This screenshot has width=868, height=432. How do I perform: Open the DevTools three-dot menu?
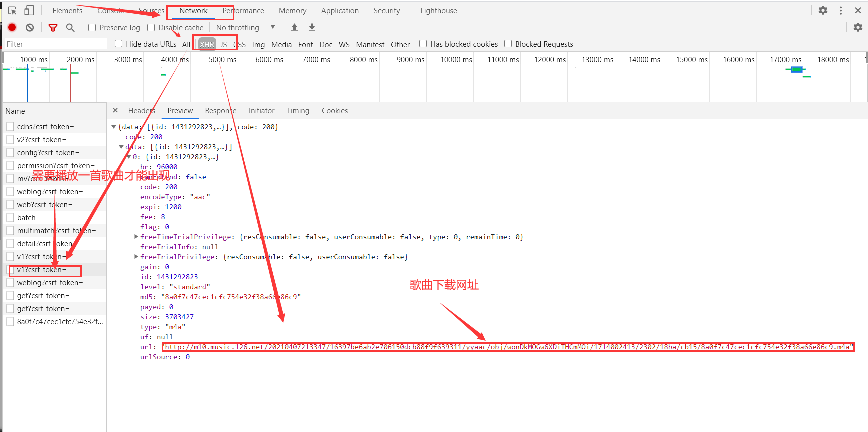pyautogui.click(x=841, y=10)
